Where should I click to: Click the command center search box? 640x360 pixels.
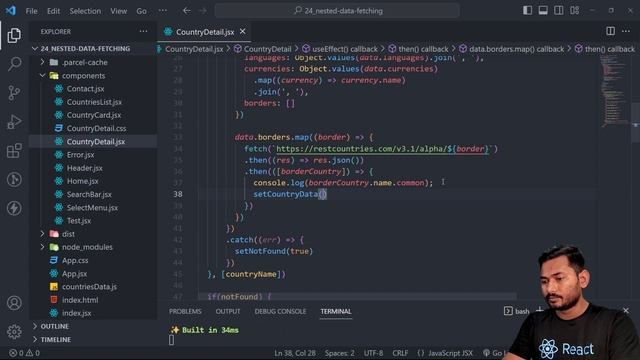point(337,11)
